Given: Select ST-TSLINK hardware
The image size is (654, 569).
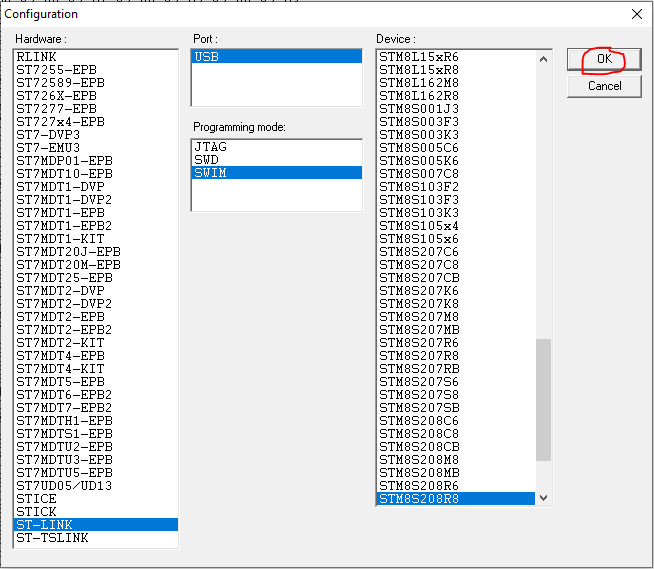Looking at the screenshot, I should pos(96,538).
